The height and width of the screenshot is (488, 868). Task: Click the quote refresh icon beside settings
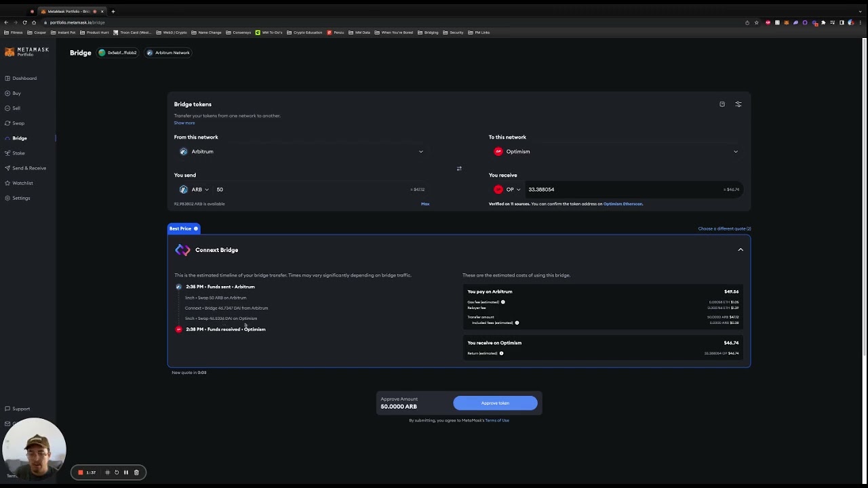[x=722, y=104]
